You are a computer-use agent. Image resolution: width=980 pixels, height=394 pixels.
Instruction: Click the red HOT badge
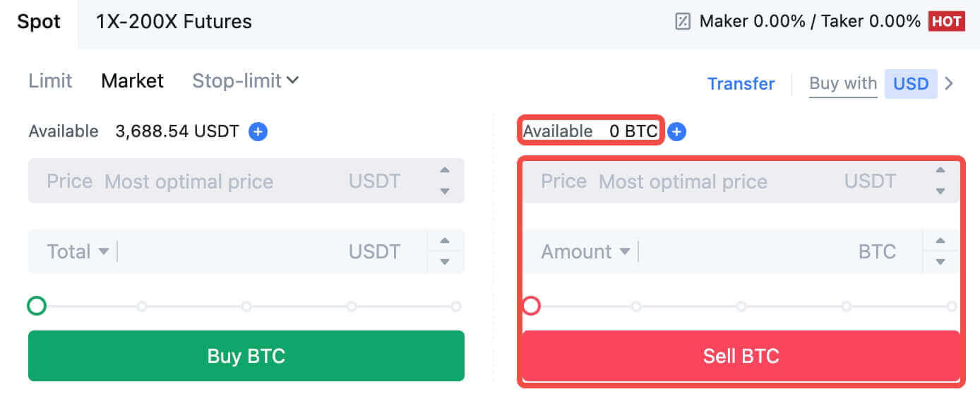click(947, 21)
